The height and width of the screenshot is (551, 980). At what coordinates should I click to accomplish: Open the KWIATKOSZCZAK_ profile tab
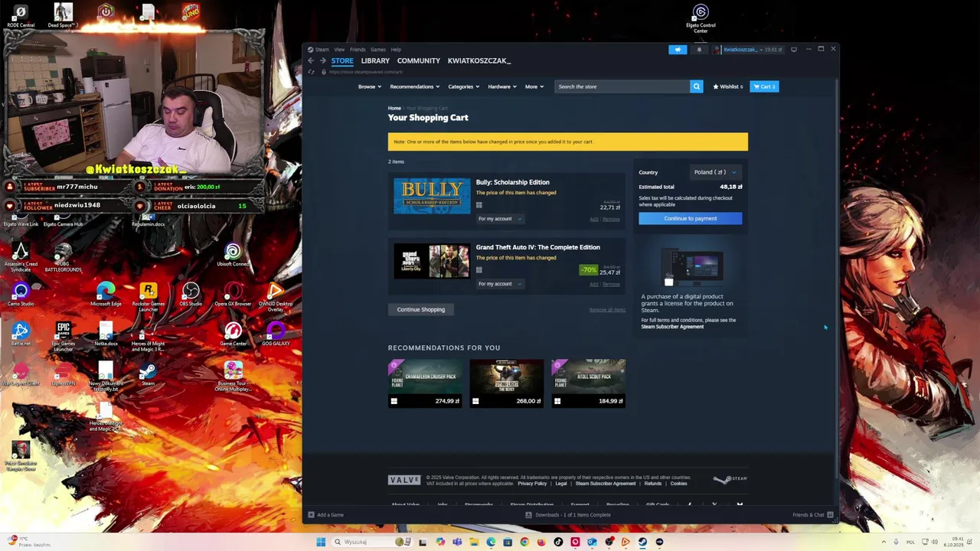pos(479,60)
